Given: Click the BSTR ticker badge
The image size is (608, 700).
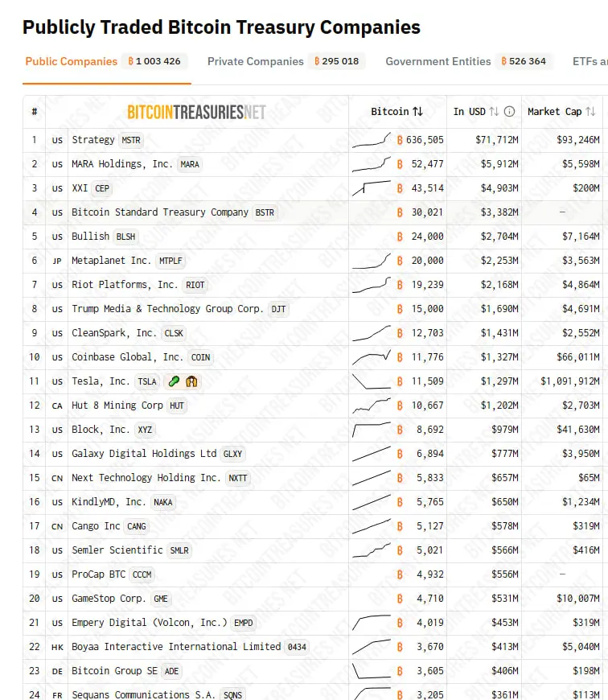Looking at the screenshot, I should [265, 212].
